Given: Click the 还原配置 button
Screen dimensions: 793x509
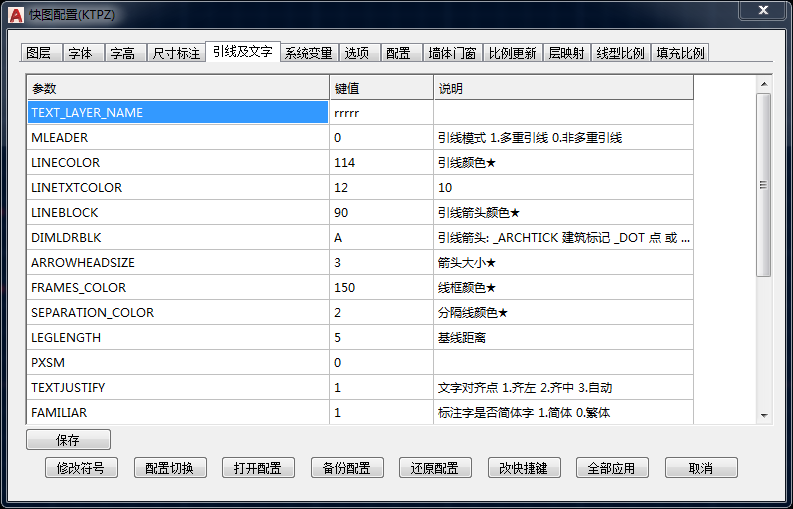Looking at the screenshot, I should pyautogui.click(x=434, y=468).
